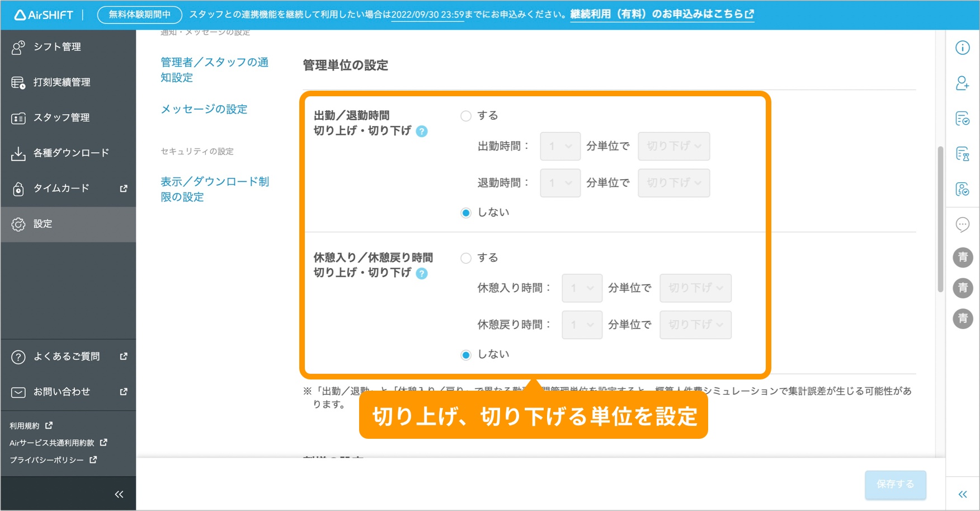Select しない for 出勤／退勤時間 rounding

pyautogui.click(x=466, y=213)
